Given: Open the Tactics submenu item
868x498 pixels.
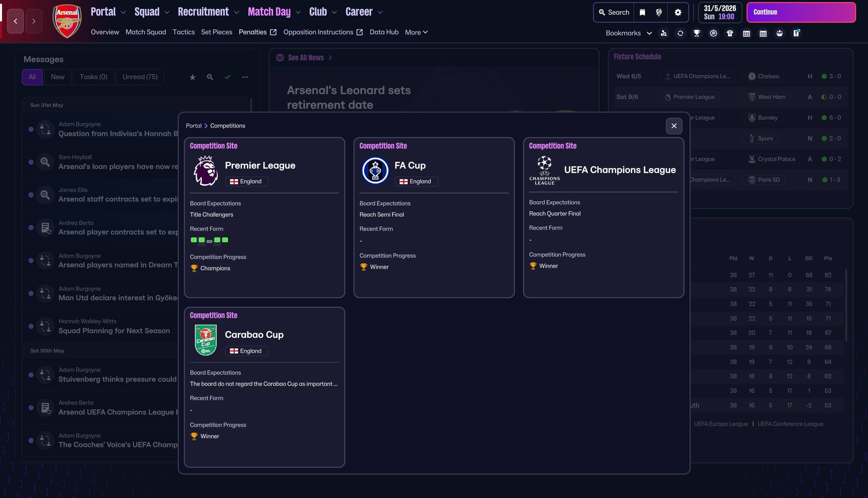Looking at the screenshot, I should (183, 32).
